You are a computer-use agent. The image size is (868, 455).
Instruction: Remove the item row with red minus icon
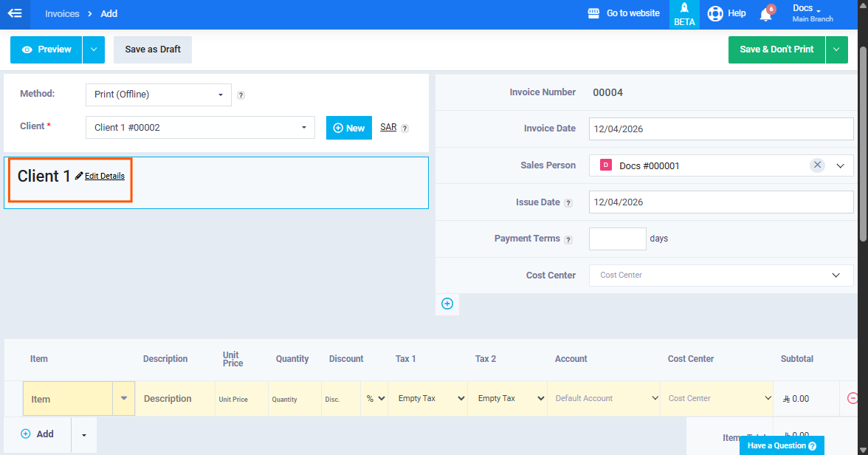(x=853, y=398)
